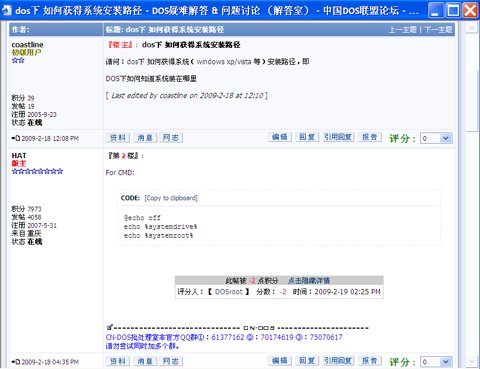Minimize the browser window

435,10
